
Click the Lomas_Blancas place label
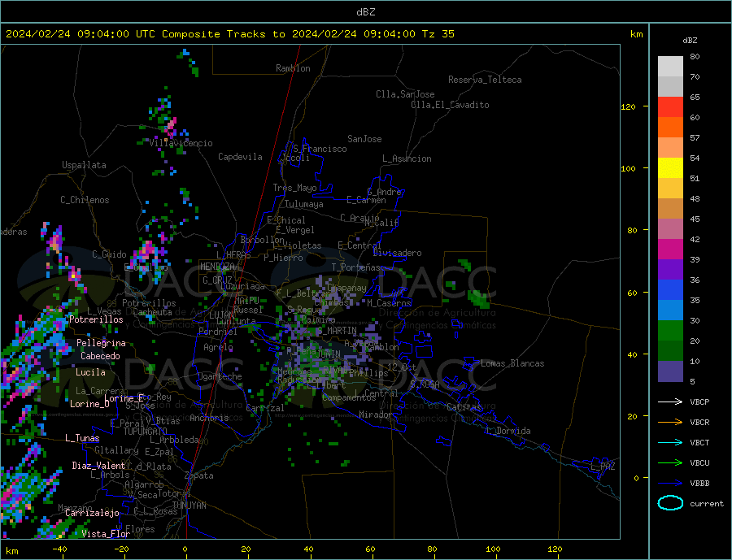[512, 363]
